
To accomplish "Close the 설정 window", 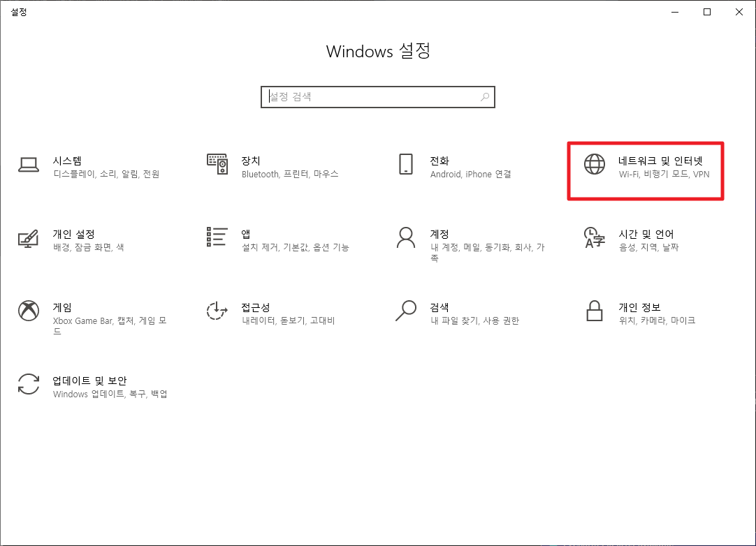I will point(739,12).
